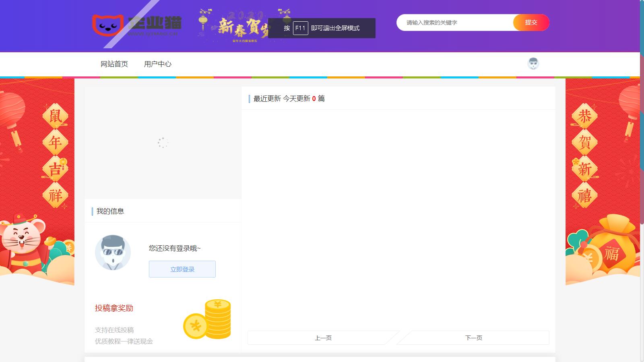This screenshot has width=644, height=362.
Task: Open the user avatar icon in the navbar
Action: click(x=533, y=64)
